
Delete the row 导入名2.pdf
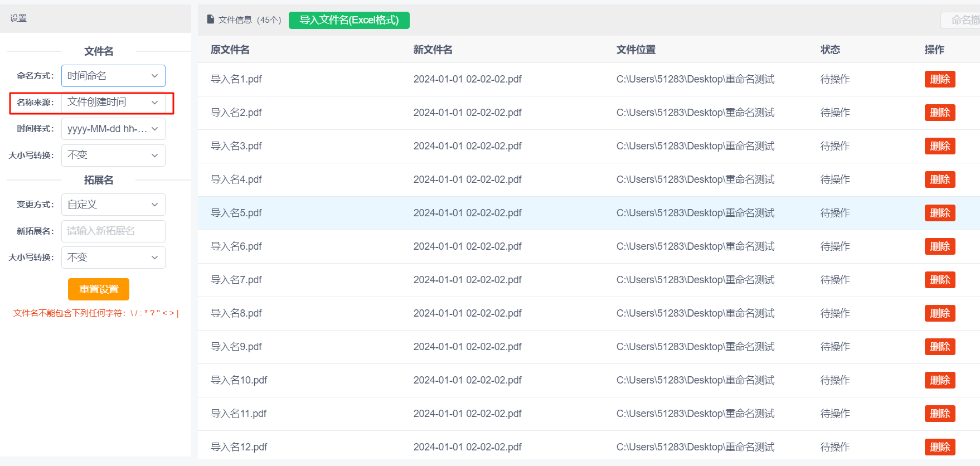pos(940,113)
